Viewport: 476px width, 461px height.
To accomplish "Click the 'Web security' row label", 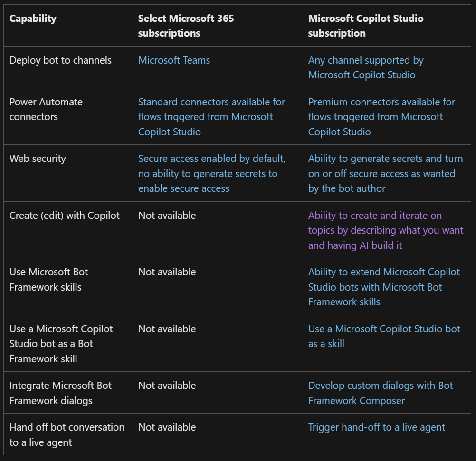I will (38, 159).
